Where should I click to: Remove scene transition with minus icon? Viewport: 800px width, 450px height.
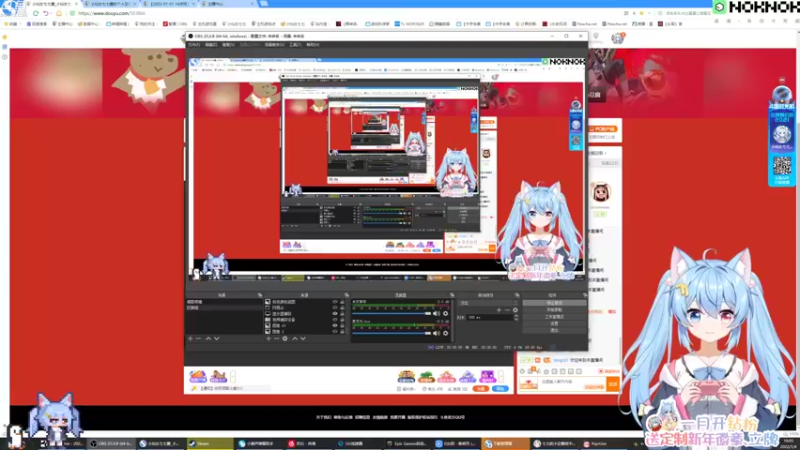tap(507, 310)
